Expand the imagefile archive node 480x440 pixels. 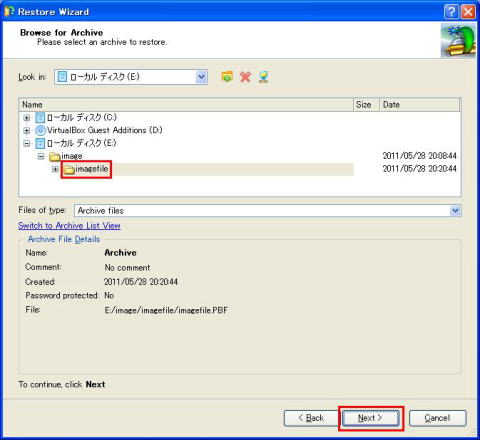(x=55, y=169)
